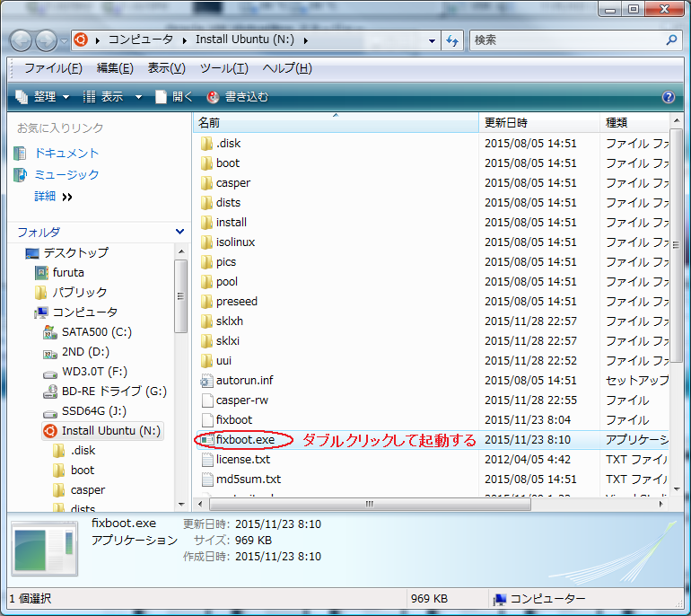The image size is (691, 616).
Task: Select the casper-rw file icon
Action: click(x=206, y=400)
